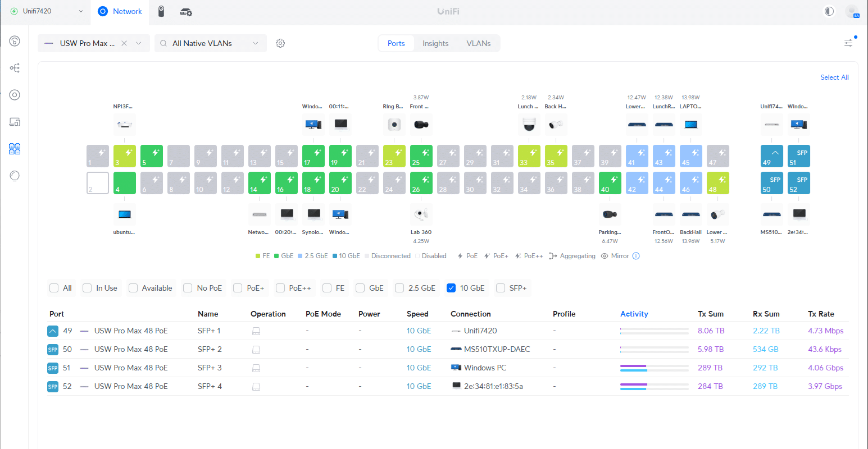The image size is (868, 449).
Task: Click the Lab 360 camera device icon
Action: tap(421, 214)
